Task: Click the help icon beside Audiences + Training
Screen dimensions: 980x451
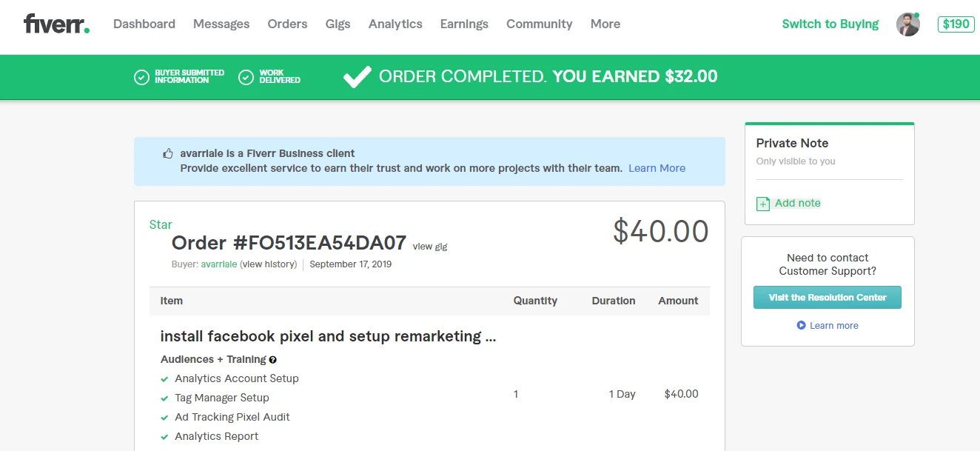Action: [273, 360]
